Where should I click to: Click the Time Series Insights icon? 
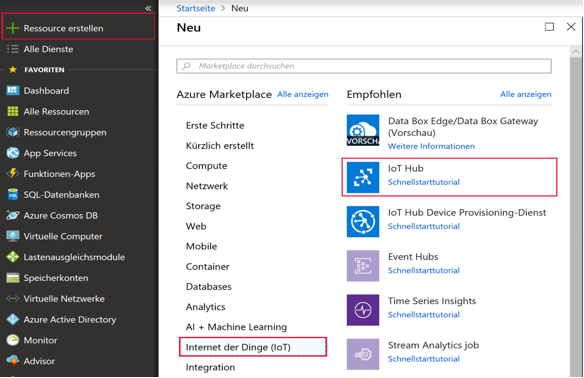pyautogui.click(x=363, y=310)
